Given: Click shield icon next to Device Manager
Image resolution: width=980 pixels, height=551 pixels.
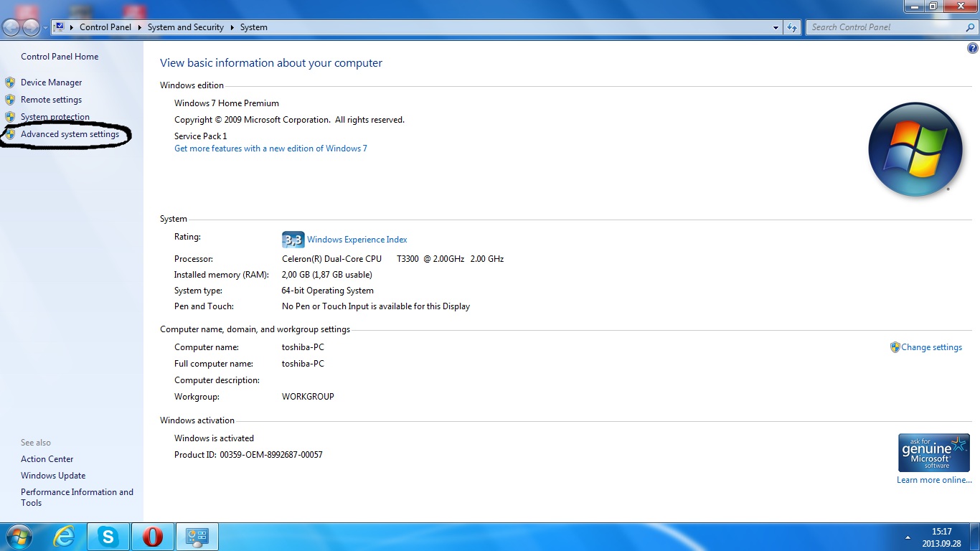Looking at the screenshot, I should pos(10,83).
